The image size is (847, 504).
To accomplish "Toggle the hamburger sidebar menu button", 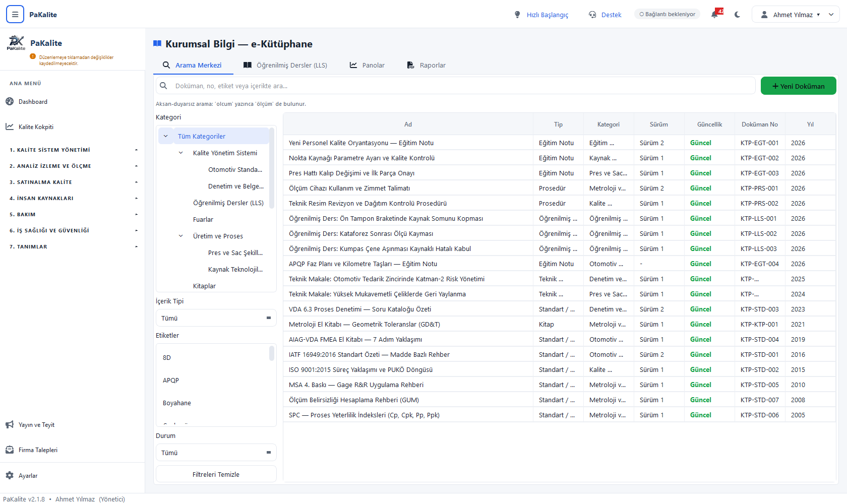I will click(15, 14).
